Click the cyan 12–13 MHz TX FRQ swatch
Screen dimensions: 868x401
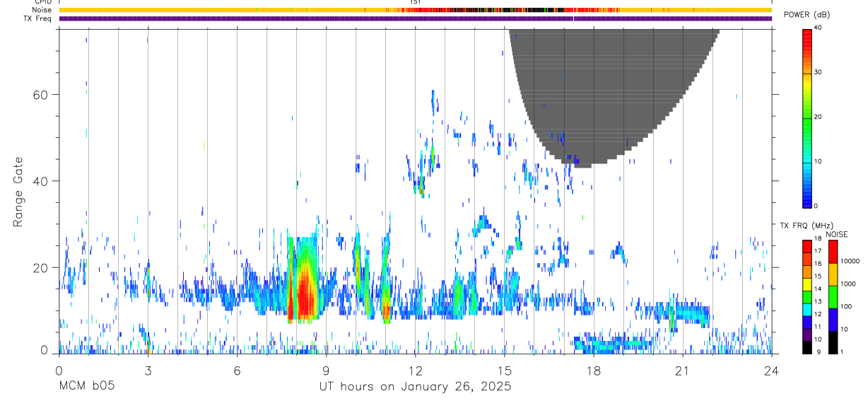point(807,309)
